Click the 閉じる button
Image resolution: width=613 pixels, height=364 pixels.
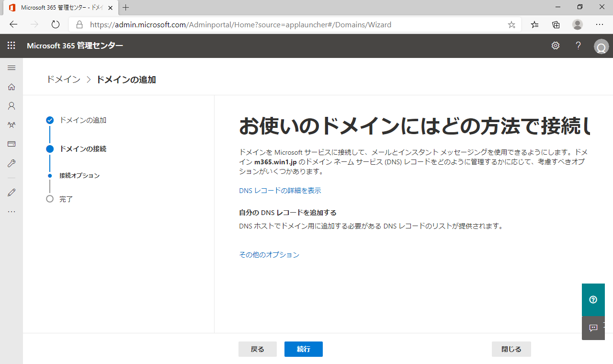pyautogui.click(x=511, y=349)
